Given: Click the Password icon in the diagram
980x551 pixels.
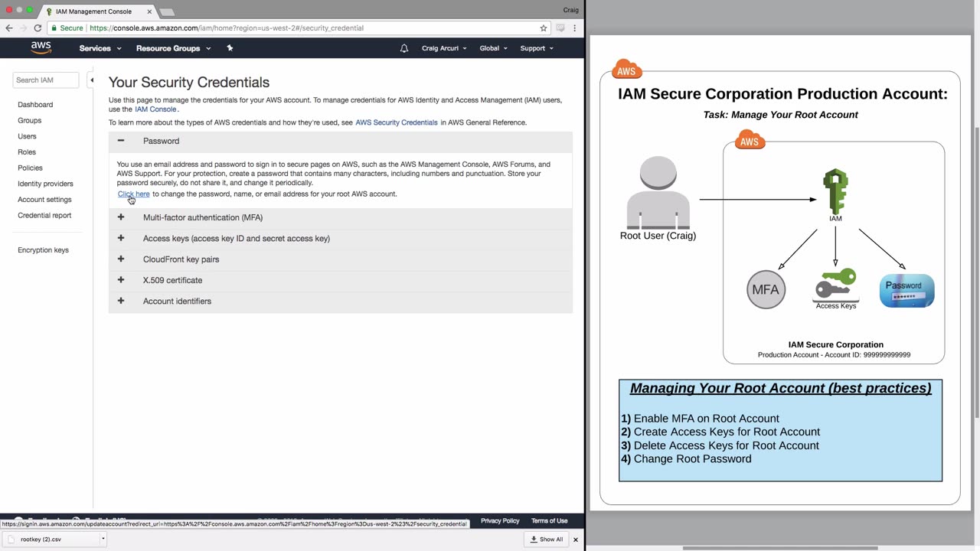Looking at the screenshot, I should tap(907, 290).
